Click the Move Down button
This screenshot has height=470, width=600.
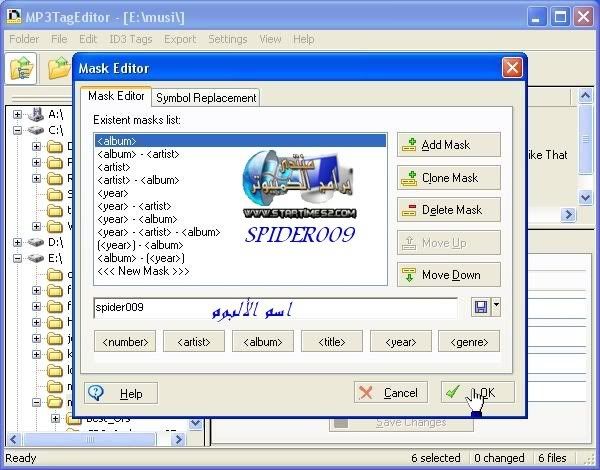tap(448, 275)
